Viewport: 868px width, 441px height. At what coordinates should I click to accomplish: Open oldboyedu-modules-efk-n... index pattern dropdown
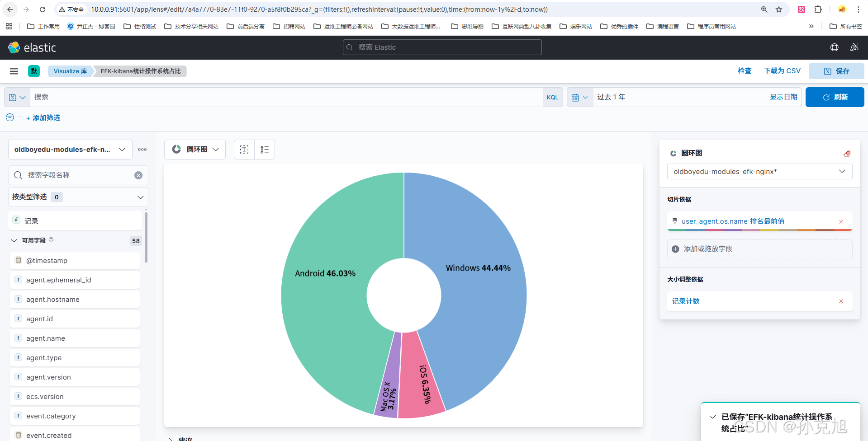[x=70, y=150]
